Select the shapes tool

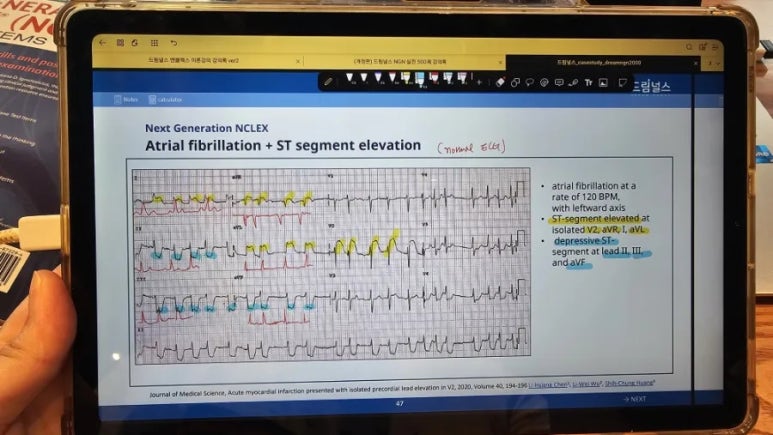click(x=515, y=83)
